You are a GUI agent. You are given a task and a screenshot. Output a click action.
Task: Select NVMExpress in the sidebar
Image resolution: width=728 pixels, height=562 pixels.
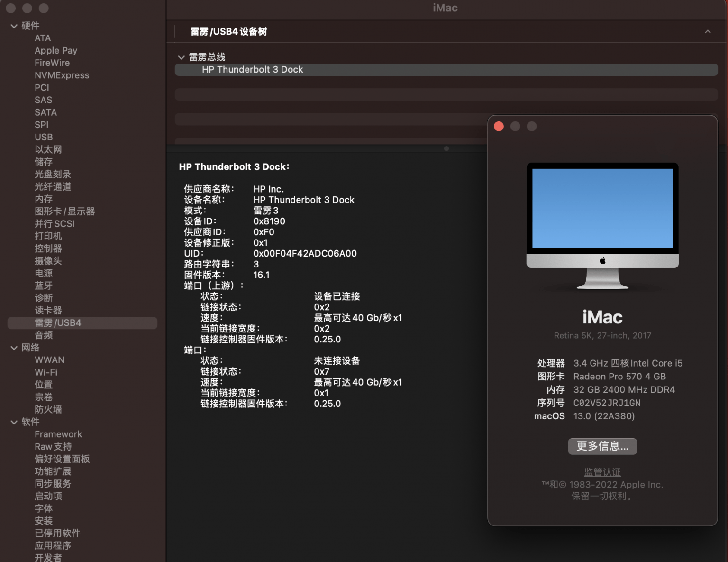click(62, 75)
